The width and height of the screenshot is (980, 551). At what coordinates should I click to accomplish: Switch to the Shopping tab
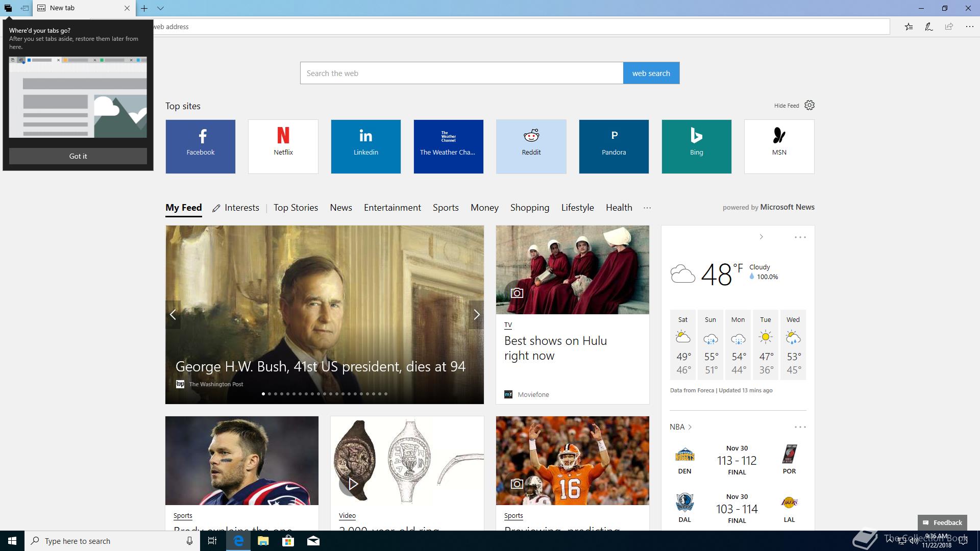(x=530, y=208)
